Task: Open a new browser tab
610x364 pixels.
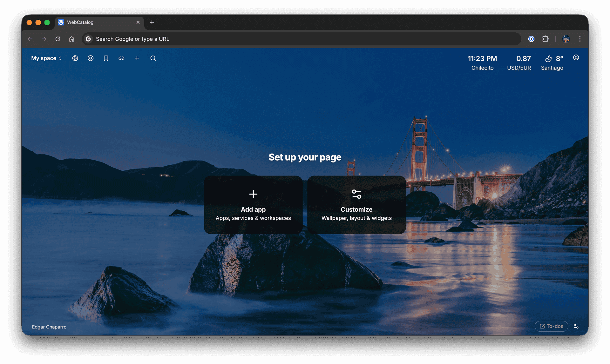Action: (152, 23)
